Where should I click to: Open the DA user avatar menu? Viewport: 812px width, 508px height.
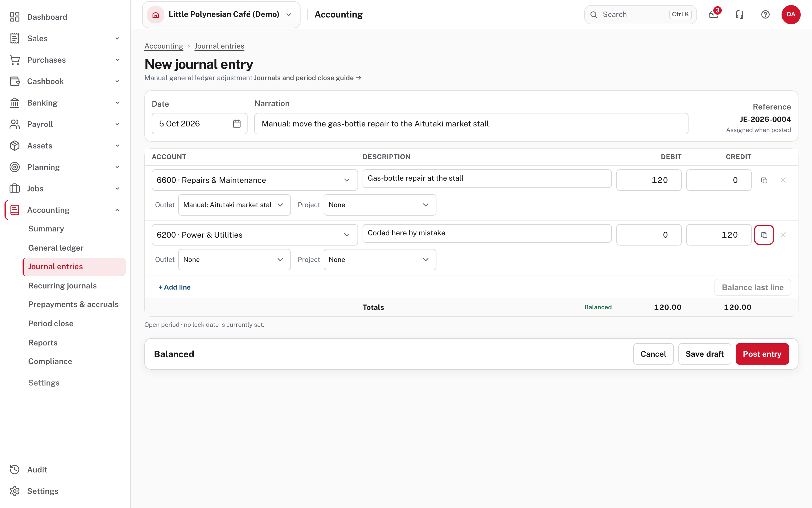[791, 14]
